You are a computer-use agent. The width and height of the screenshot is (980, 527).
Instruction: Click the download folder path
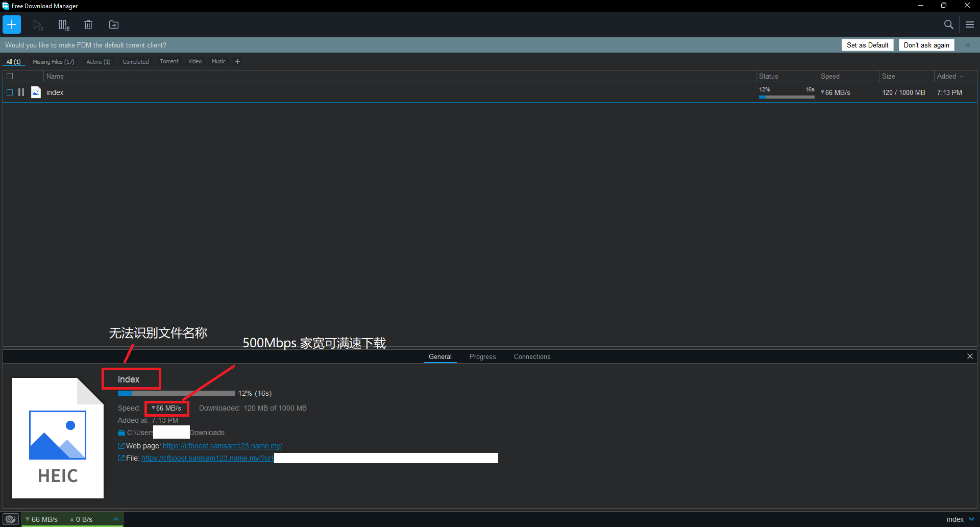pos(176,433)
